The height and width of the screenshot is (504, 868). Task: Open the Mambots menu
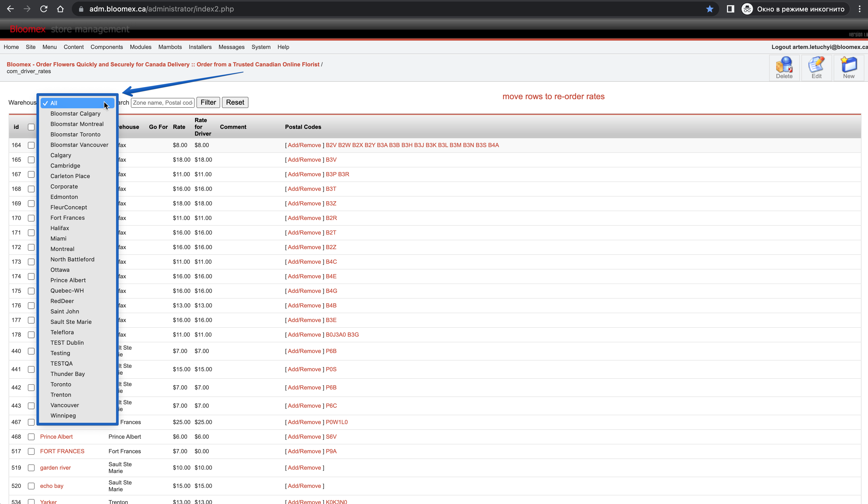coord(170,47)
